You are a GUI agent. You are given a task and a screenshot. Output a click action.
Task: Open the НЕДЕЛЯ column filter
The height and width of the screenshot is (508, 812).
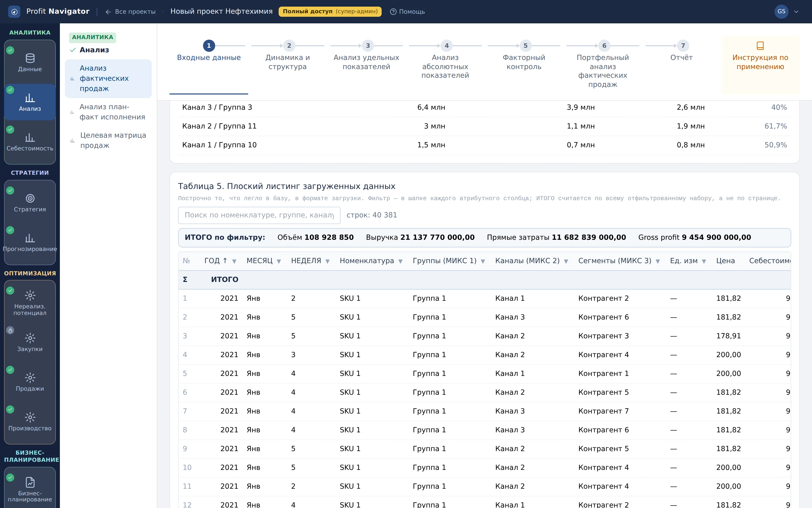(328, 261)
